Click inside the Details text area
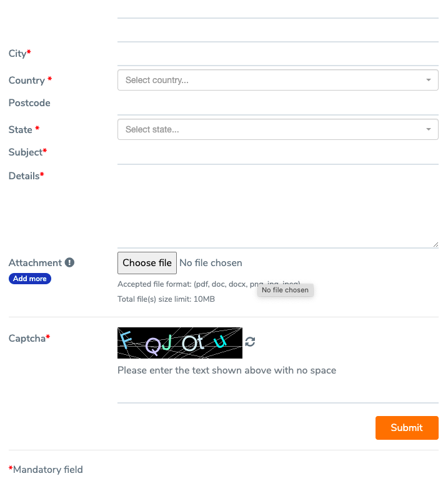This screenshot has height=486, width=448. [278, 207]
